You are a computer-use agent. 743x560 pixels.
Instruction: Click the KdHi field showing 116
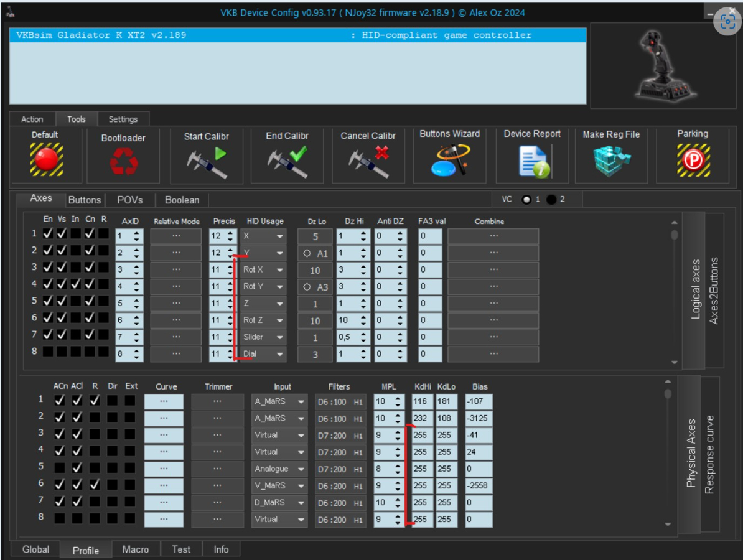[422, 402]
